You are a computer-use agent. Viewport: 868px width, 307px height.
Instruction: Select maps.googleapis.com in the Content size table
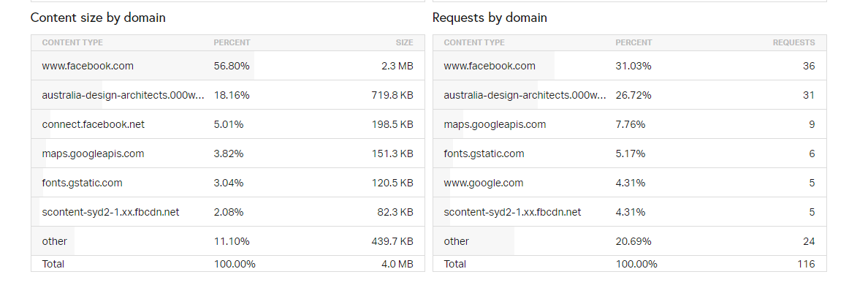[x=93, y=153]
